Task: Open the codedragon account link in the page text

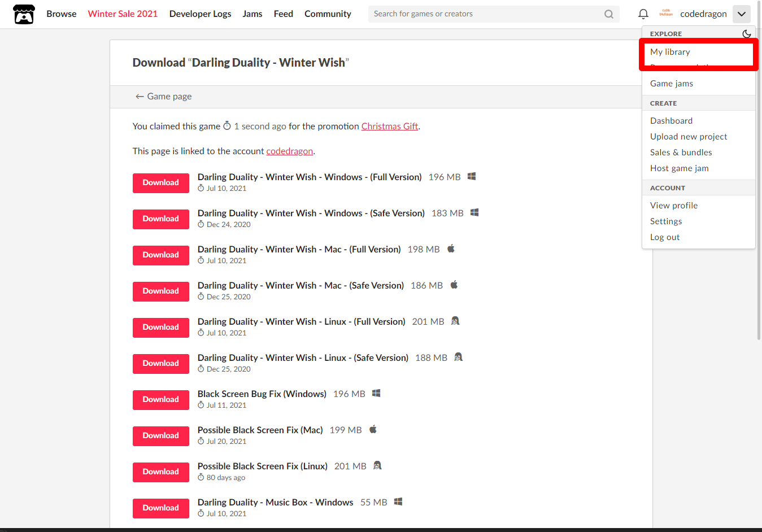Action: point(289,151)
